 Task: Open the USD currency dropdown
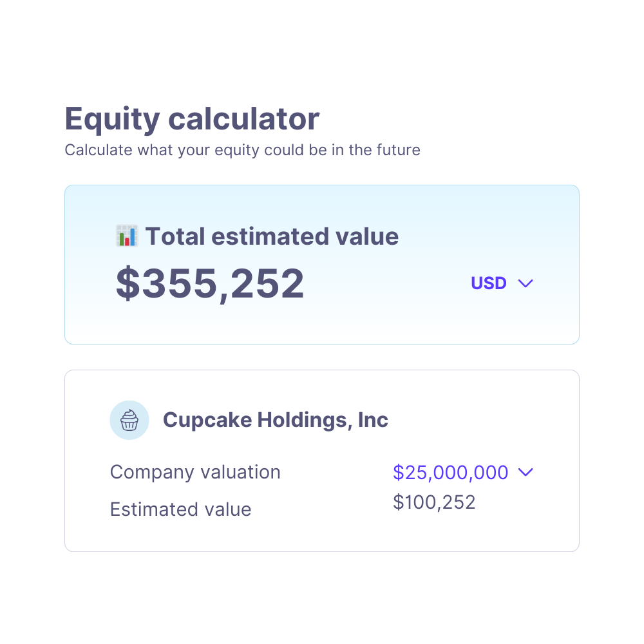click(502, 283)
